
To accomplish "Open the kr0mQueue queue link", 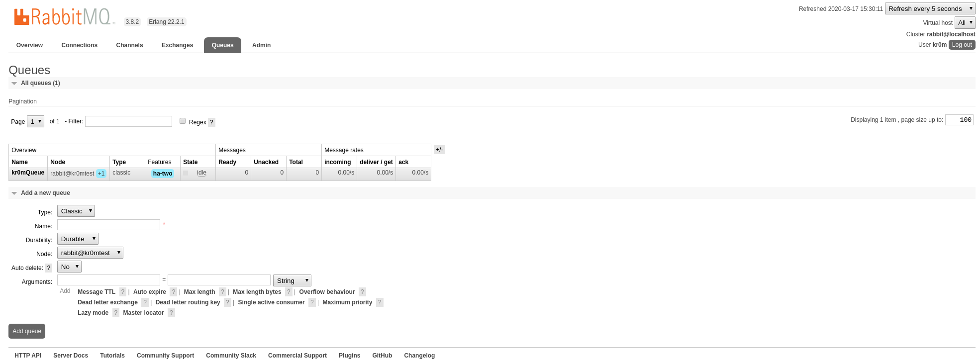I will (x=28, y=173).
